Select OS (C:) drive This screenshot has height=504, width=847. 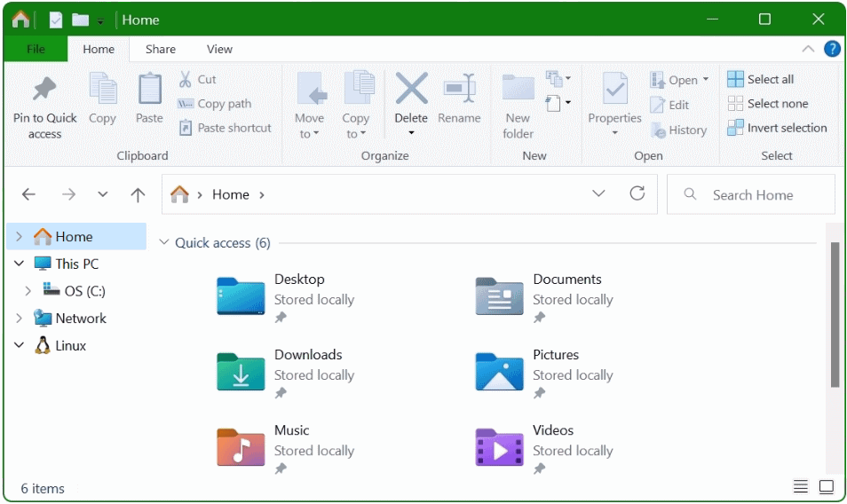[x=75, y=291]
